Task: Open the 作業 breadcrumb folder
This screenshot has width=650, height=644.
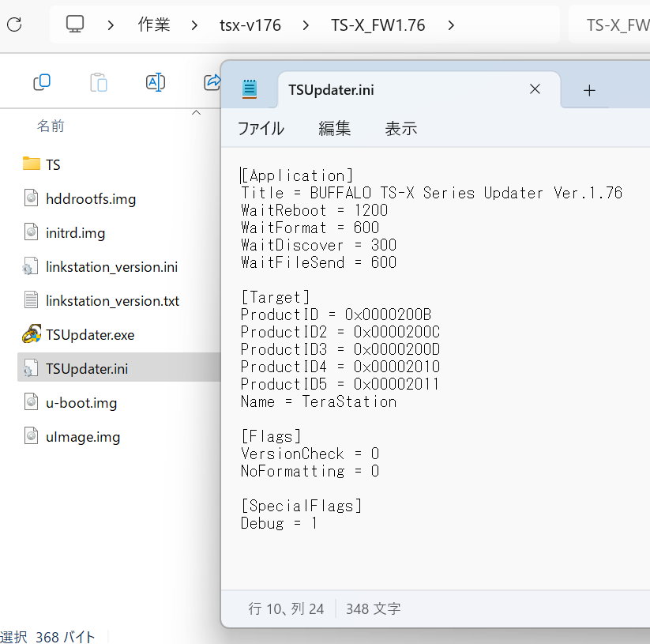Action: click(154, 24)
